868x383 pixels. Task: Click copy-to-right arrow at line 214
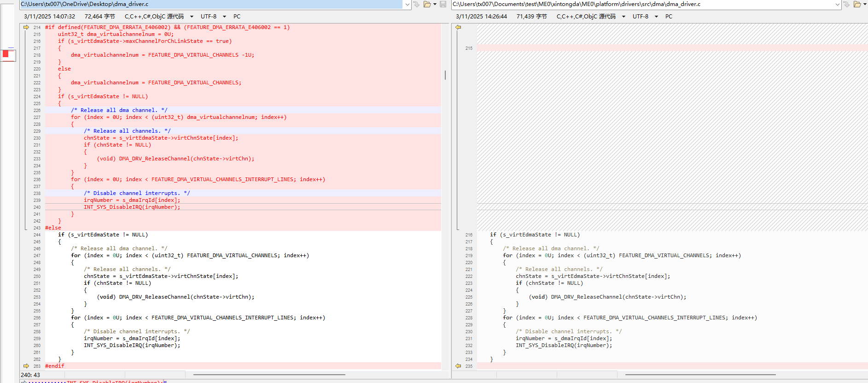click(26, 27)
